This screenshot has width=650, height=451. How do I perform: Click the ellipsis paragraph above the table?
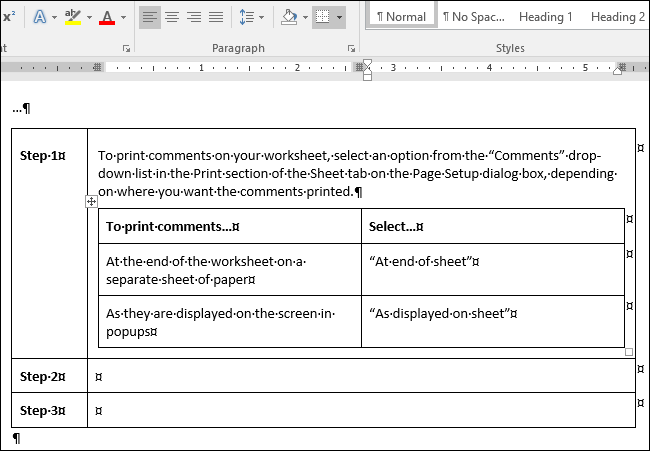pos(22,109)
